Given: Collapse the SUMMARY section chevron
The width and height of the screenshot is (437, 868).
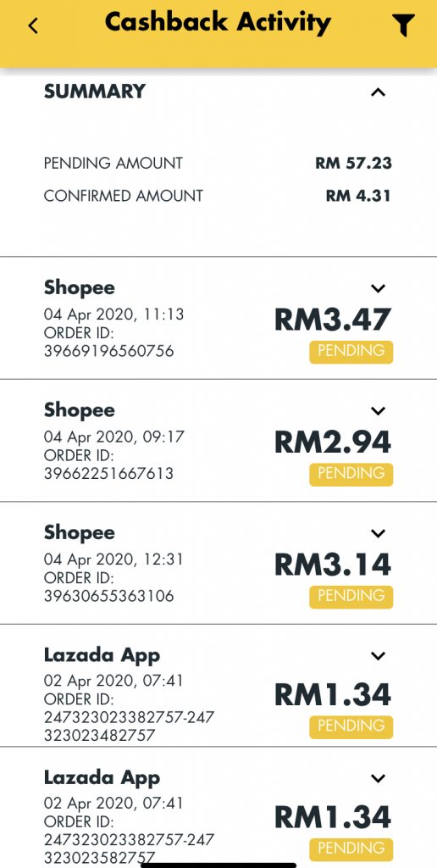Looking at the screenshot, I should [378, 92].
